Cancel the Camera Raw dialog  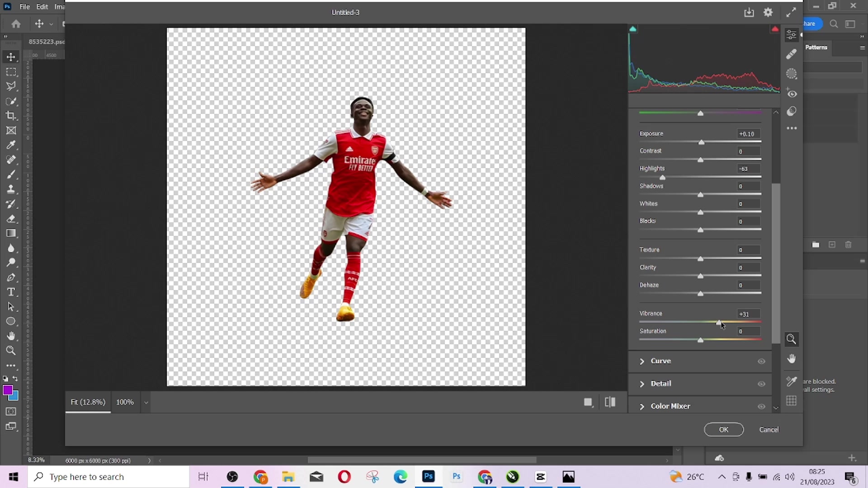769,430
